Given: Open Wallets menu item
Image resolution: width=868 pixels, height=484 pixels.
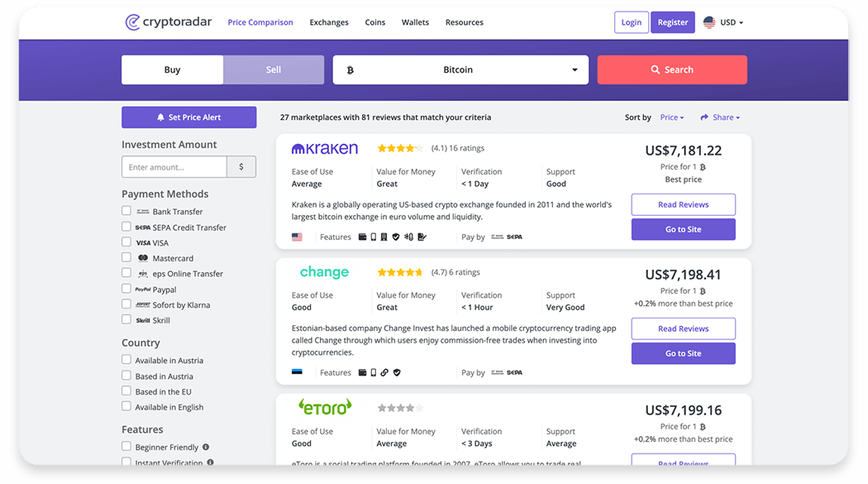Looking at the screenshot, I should [x=415, y=22].
